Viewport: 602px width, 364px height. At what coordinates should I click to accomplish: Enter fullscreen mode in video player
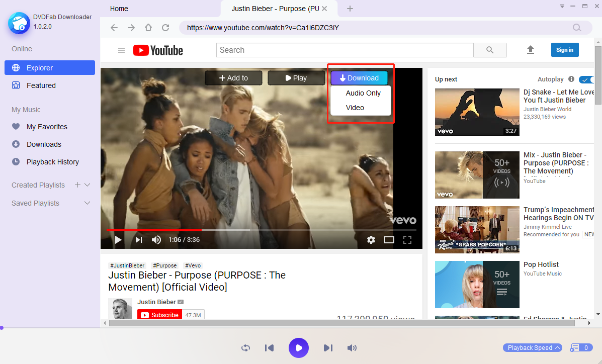click(407, 240)
